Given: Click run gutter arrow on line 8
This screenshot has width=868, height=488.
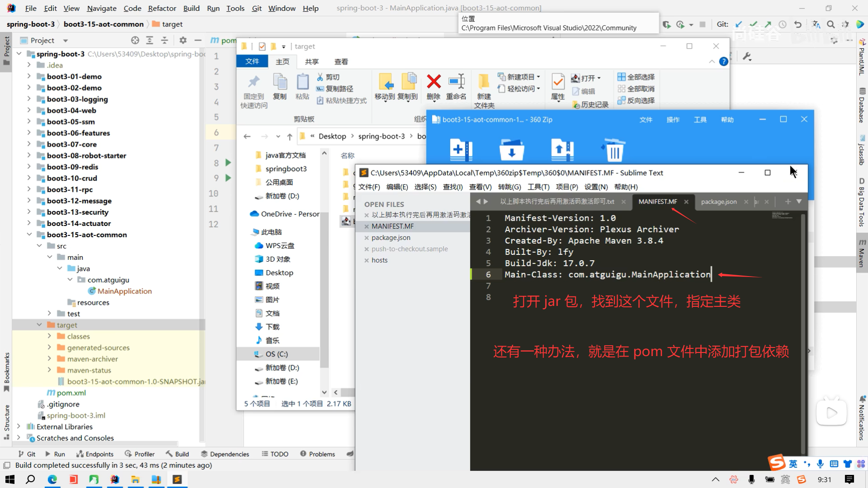Looking at the screenshot, I should [228, 163].
